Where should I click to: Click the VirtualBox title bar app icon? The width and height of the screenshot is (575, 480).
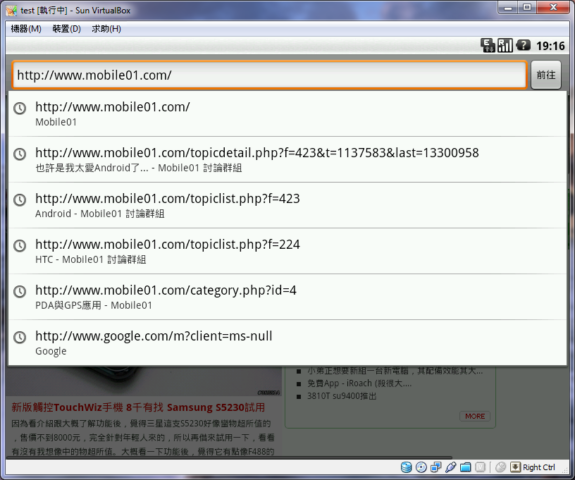click(x=12, y=11)
